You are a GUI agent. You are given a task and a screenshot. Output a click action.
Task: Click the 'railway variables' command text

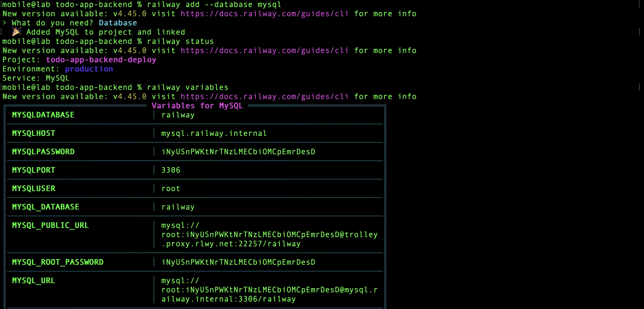(x=188, y=87)
